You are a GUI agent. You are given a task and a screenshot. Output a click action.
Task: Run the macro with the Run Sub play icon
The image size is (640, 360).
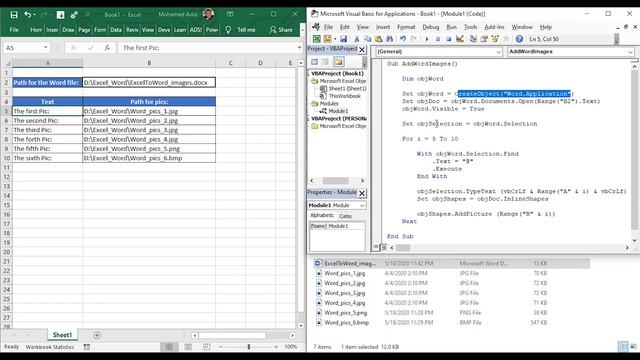pyautogui.click(x=427, y=39)
